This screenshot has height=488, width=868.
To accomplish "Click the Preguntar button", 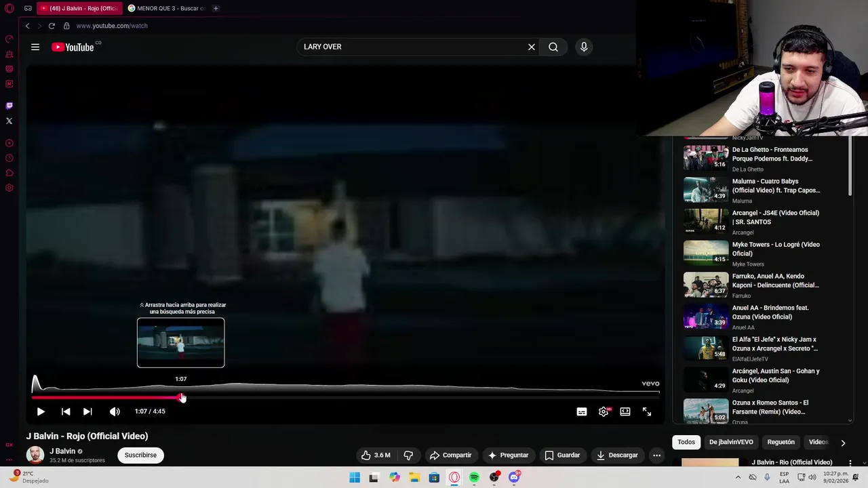I will [508, 455].
